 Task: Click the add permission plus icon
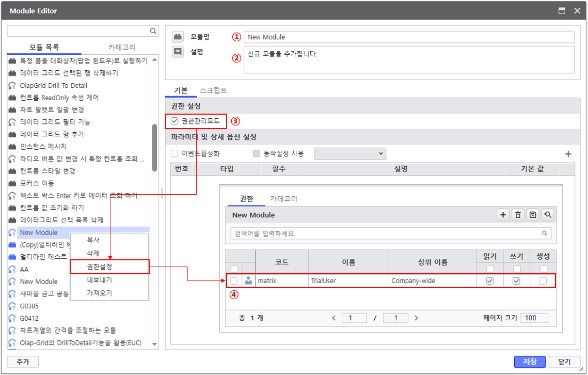pyautogui.click(x=503, y=215)
